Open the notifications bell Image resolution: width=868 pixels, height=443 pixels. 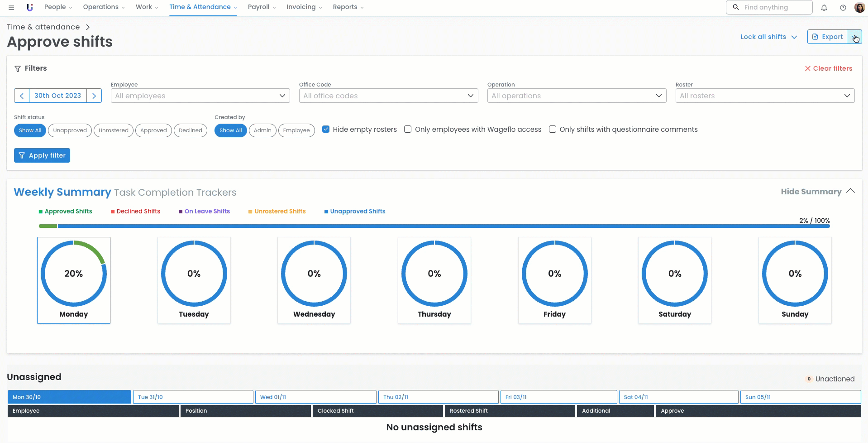[x=824, y=8]
